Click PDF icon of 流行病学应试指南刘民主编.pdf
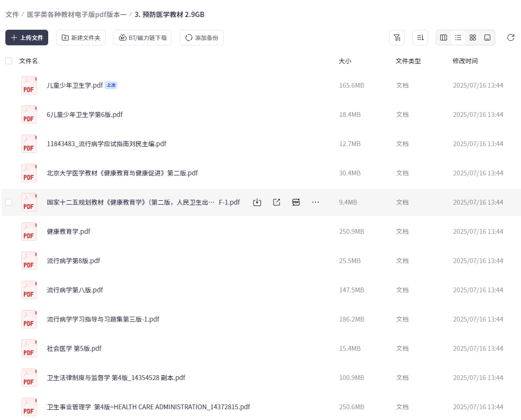Viewport: 521px width, 420px height. 29,144
